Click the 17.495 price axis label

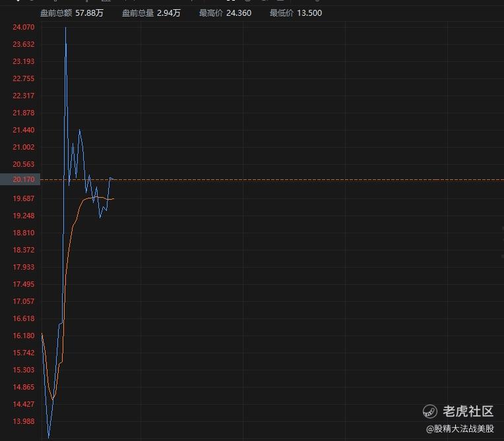(24, 284)
